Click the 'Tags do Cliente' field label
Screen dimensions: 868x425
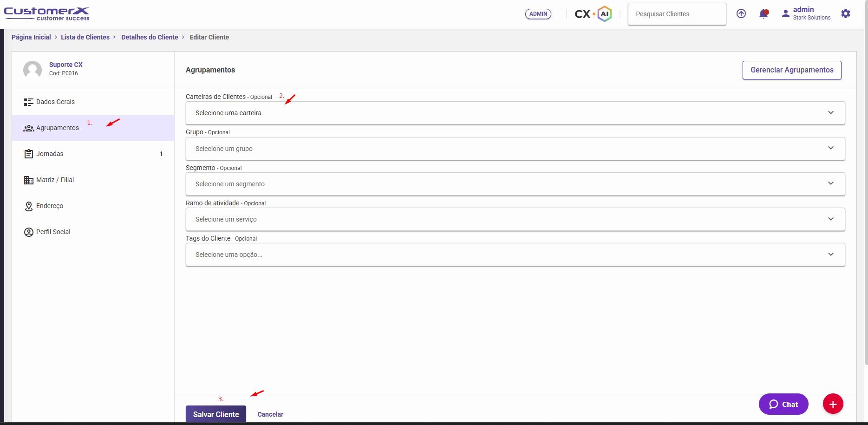208,238
